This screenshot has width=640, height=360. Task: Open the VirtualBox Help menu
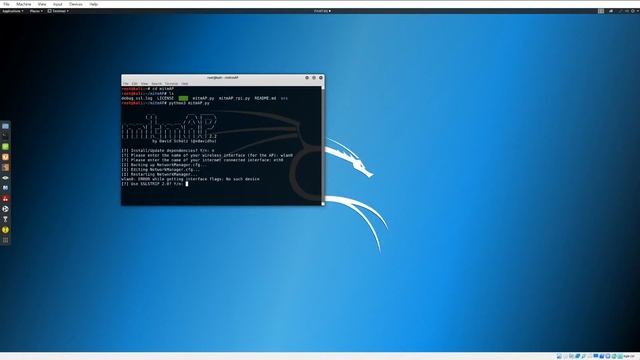93,4
